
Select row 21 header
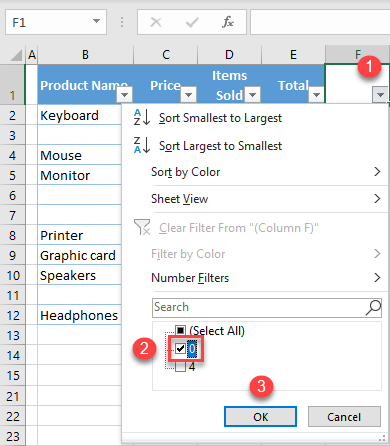pyautogui.click(x=12, y=396)
